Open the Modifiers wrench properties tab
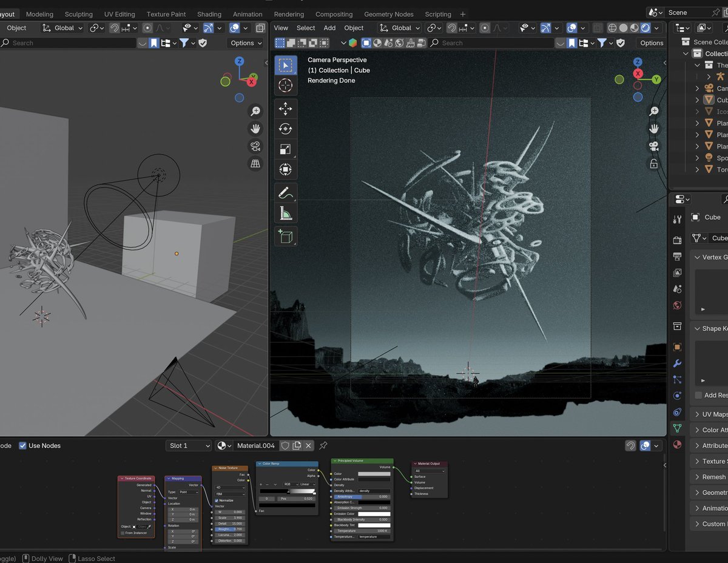The width and height of the screenshot is (728, 563). coord(678,363)
